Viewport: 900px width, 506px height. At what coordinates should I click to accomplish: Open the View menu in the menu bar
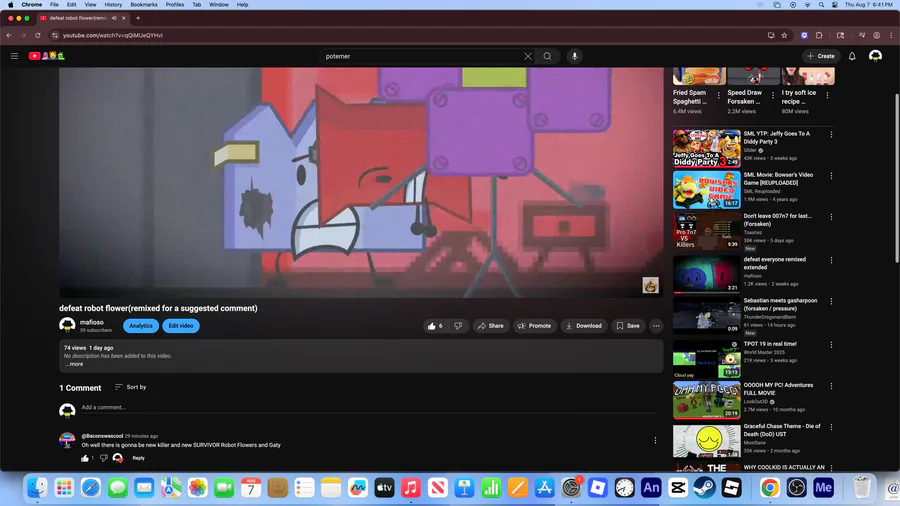click(90, 5)
